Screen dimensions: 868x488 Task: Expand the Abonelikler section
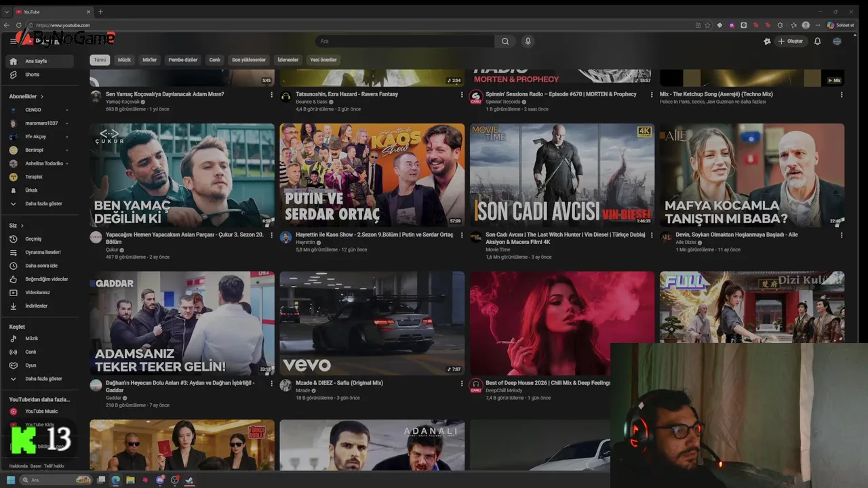[26, 96]
